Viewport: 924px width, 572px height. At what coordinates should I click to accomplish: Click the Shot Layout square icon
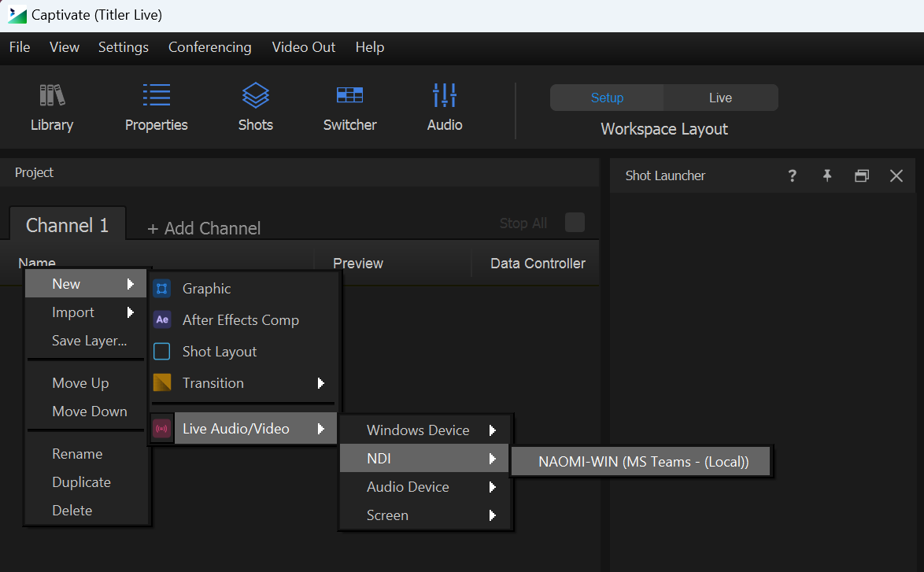click(161, 352)
